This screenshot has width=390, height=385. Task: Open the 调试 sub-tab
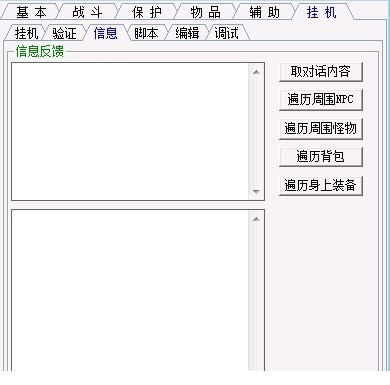click(x=227, y=33)
